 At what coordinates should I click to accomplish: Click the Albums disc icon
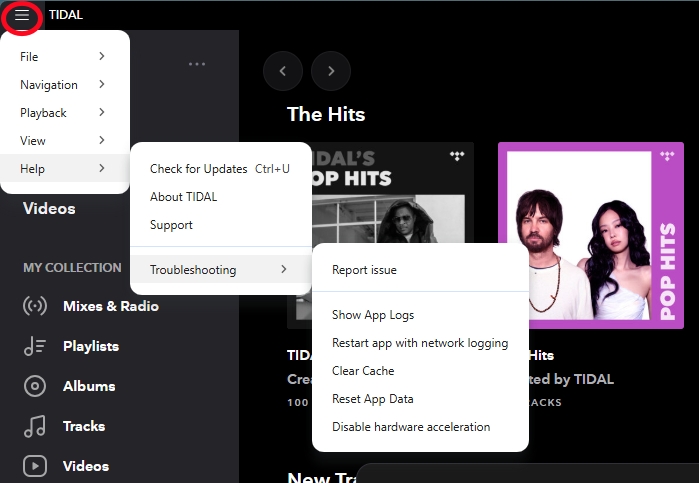(x=35, y=386)
